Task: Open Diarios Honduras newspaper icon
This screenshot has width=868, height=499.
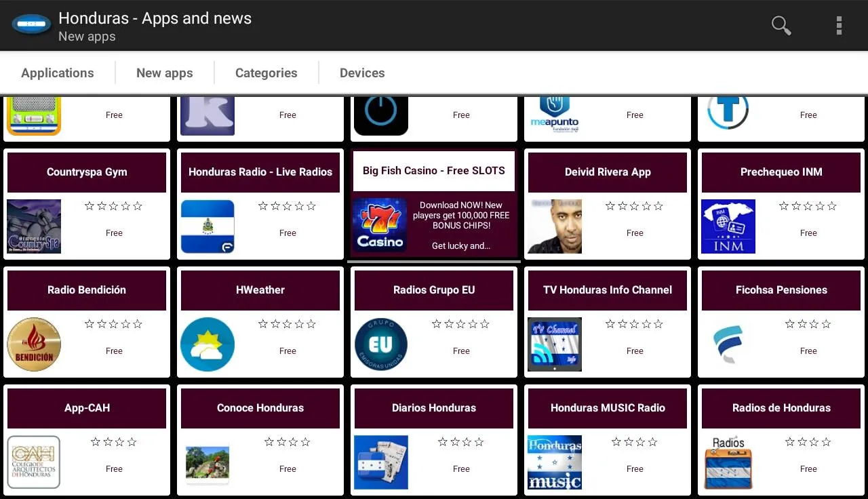Action: tap(381, 462)
